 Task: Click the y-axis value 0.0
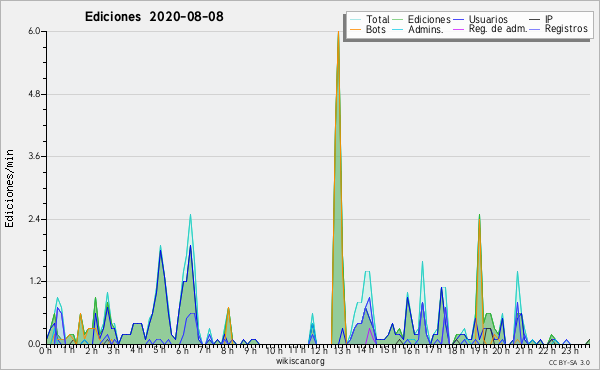coord(34,344)
